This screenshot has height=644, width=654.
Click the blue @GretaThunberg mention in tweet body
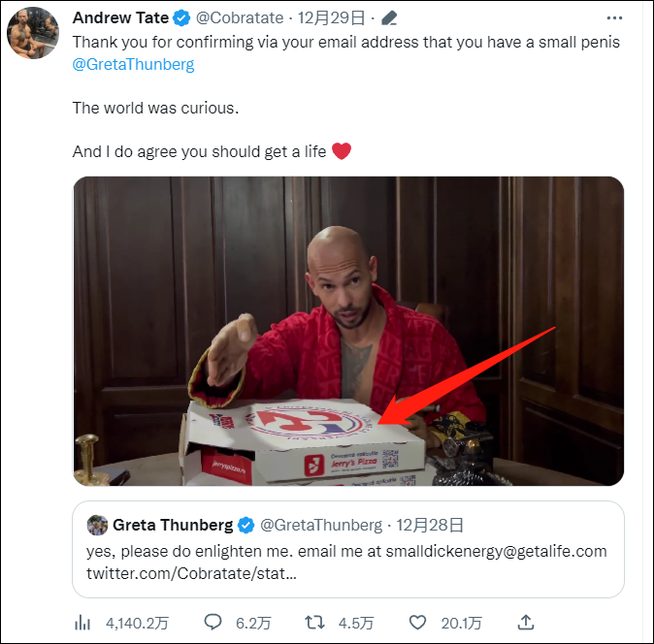tap(134, 64)
